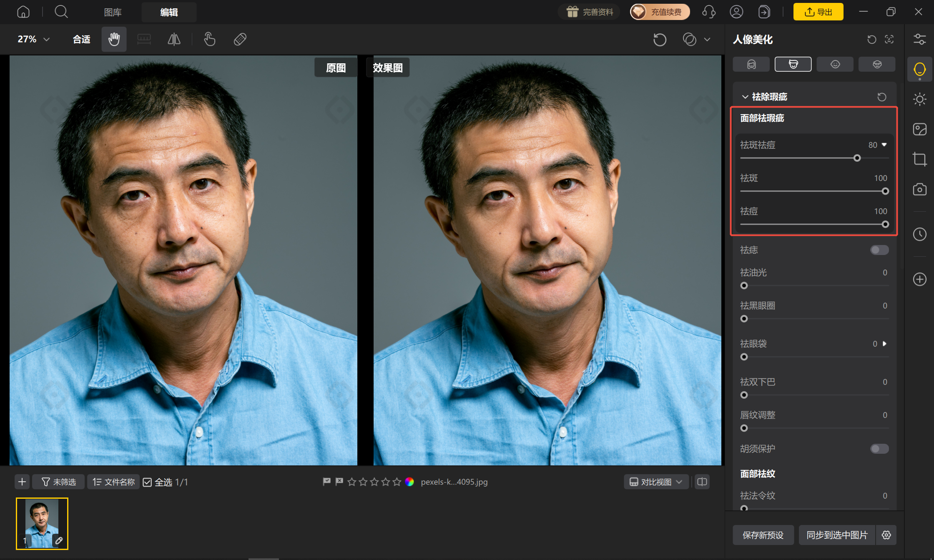Screen dimensions: 934x560
Task: Switch to the 图库 tab
Action: [x=113, y=12]
